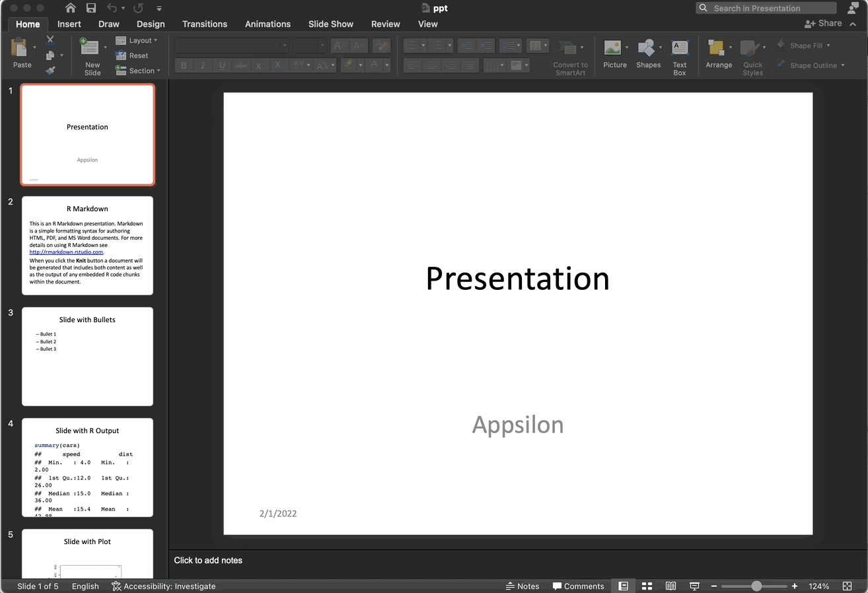Start Slide Show from status bar

click(x=694, y=586)
